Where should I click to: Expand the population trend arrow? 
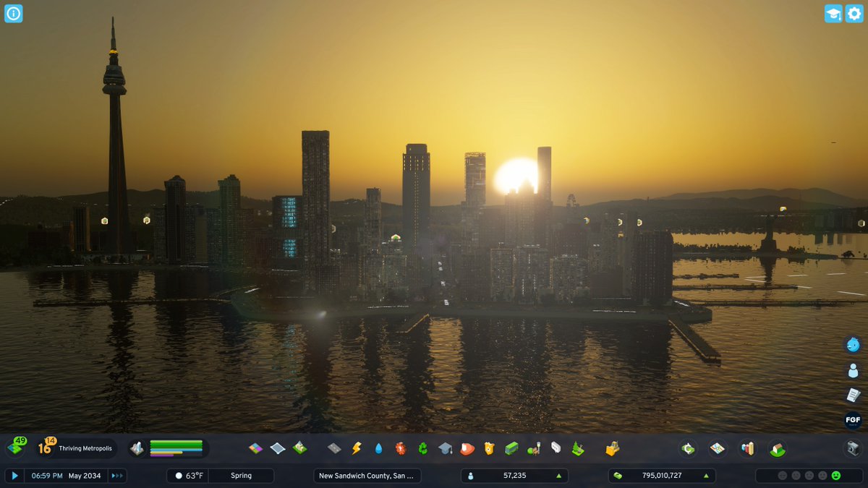tap(558, 476)
